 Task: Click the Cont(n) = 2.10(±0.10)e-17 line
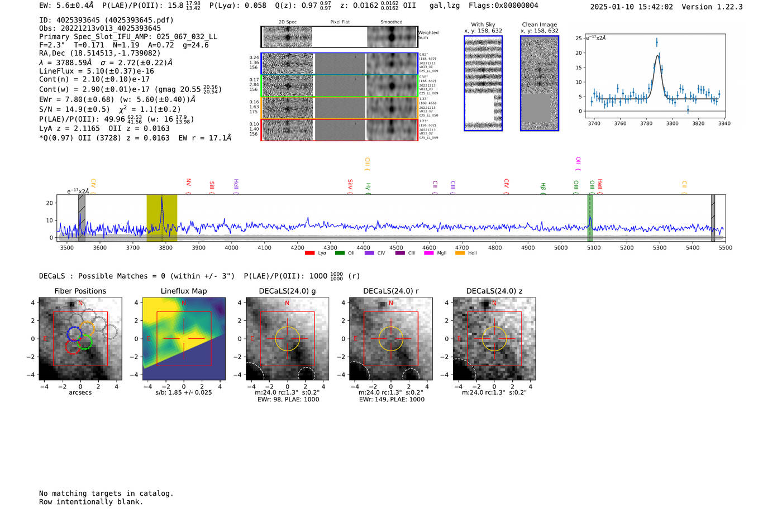point(94,79)
